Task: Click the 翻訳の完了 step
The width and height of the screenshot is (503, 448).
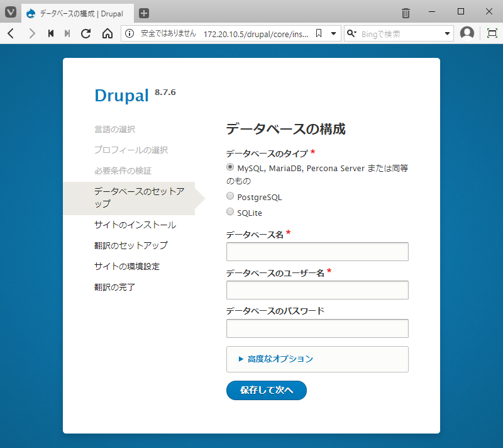Action: [114, 287]
